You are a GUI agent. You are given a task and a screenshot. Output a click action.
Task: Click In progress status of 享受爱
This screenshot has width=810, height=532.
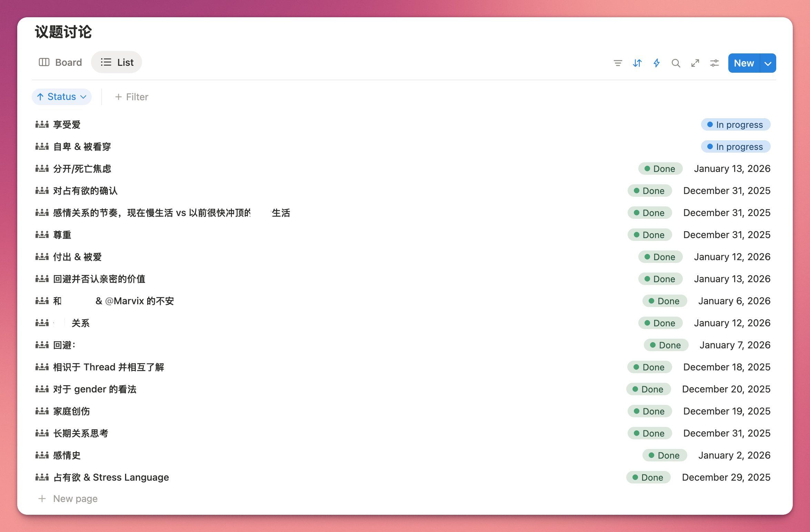pos(736,125)
